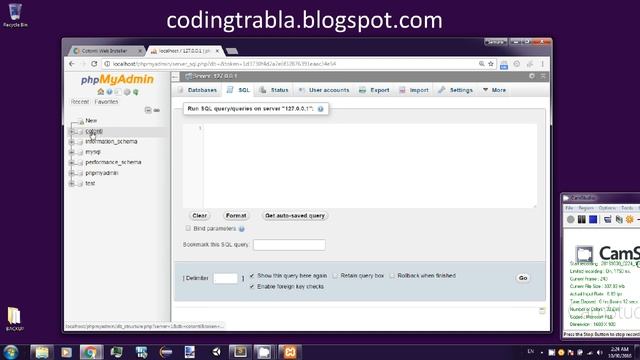Viewport: 640px width, 360px height.
Task: Hide the navigation panel arrow button
Action: click(x=176, y=76)
